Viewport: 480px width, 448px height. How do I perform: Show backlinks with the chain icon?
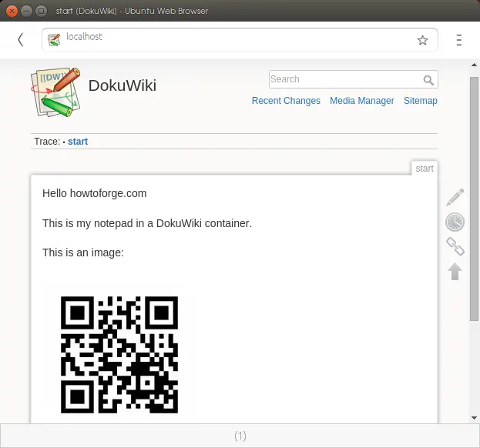(x=455, y=246)
